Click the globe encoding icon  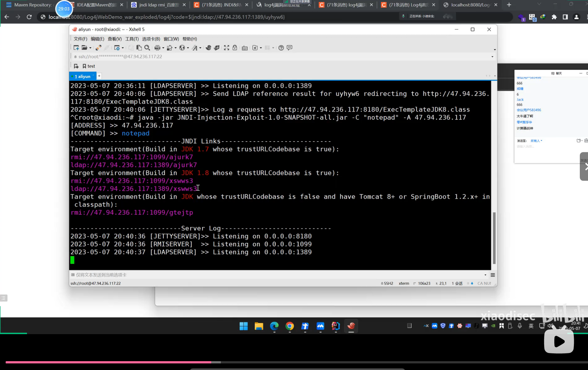tap(182, 48)
